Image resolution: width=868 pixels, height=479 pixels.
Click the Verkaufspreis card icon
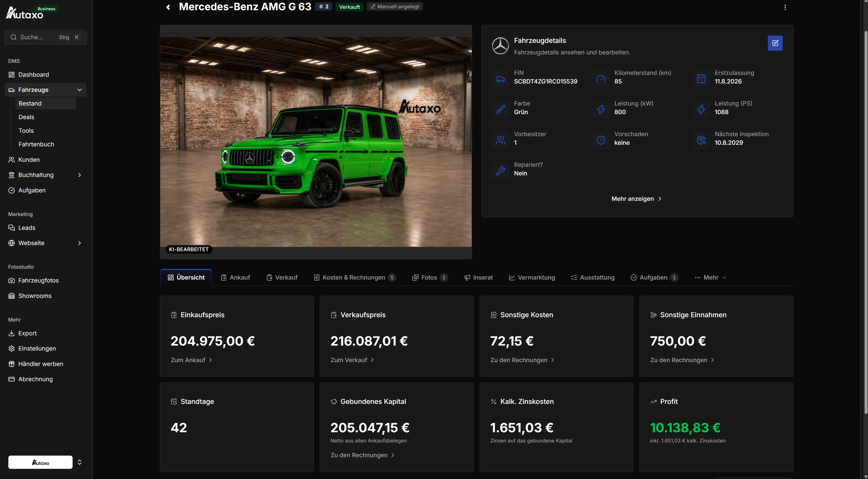click(334, 315)
